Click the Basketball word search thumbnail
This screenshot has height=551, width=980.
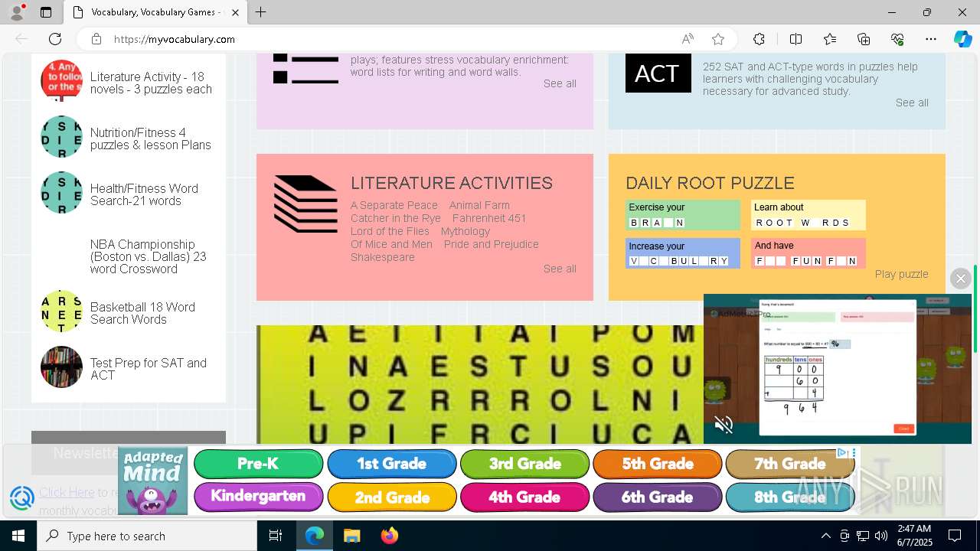coord(61,311)
